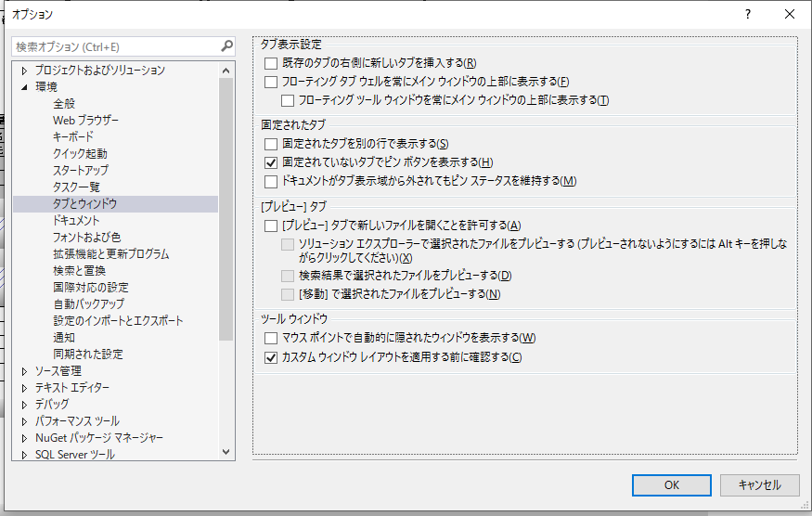
Task: Click the tree scrollbar down arrow
Action: pyautogui.click(x=227, y=452)
